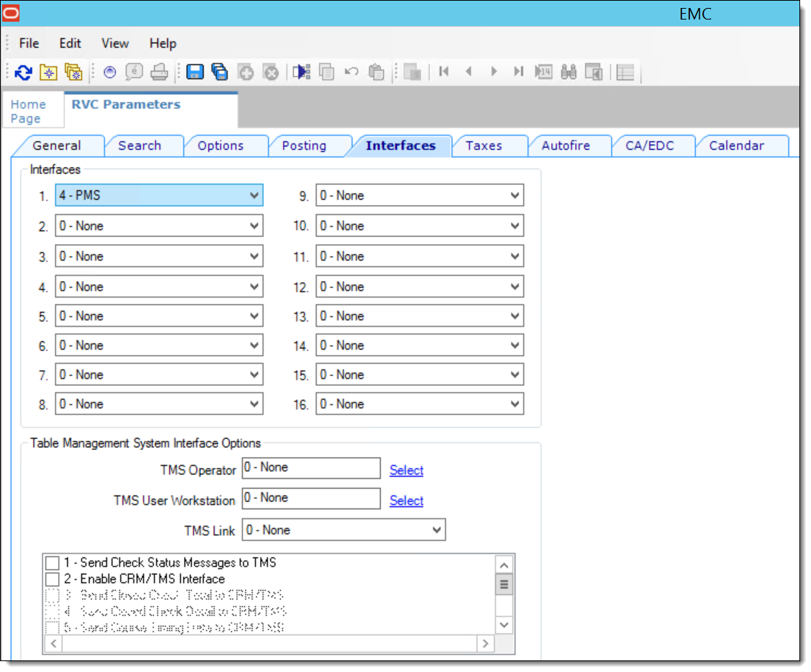
Task: Click the speech bubble language icon
Action: [x=135, y=72]
